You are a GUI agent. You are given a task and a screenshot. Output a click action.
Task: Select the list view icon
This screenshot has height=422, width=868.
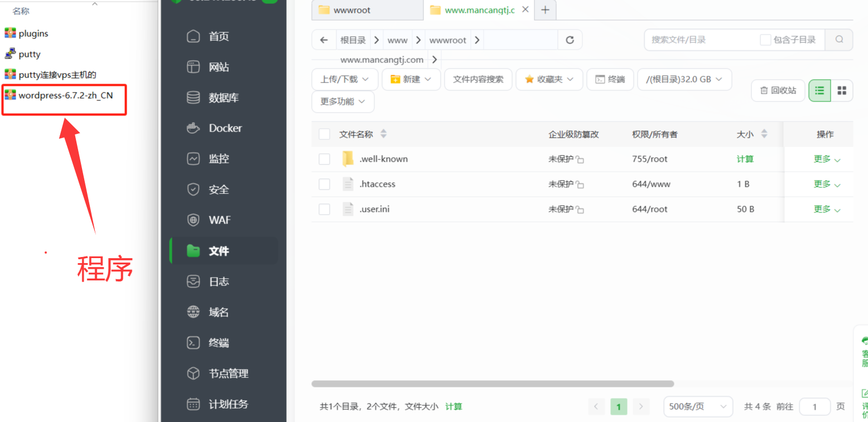pos(819,90)
